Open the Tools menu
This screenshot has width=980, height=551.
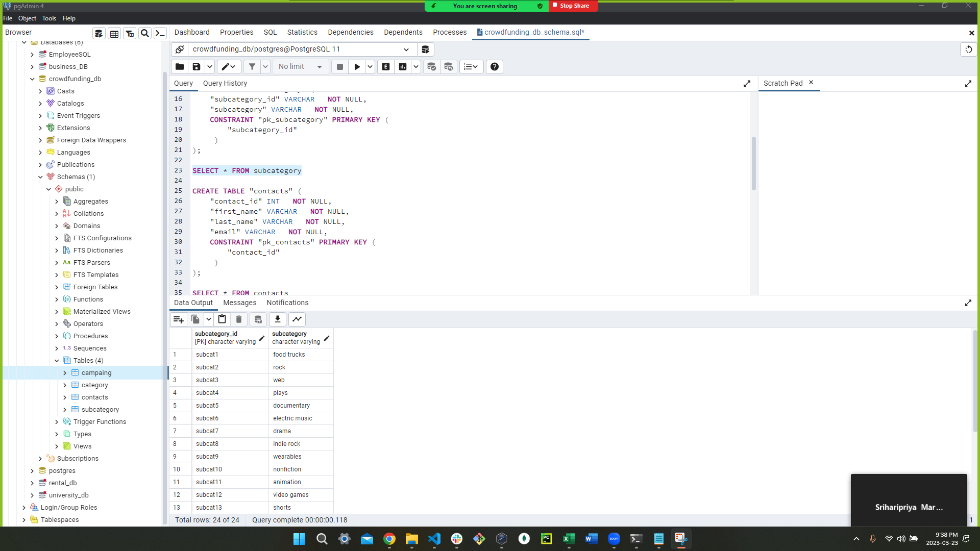coord(49,18)
